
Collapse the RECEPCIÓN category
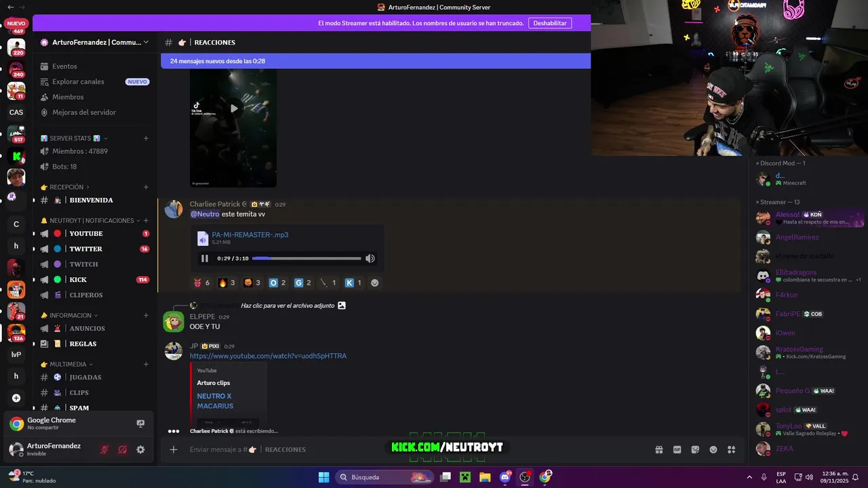click(x=65, y=187)
